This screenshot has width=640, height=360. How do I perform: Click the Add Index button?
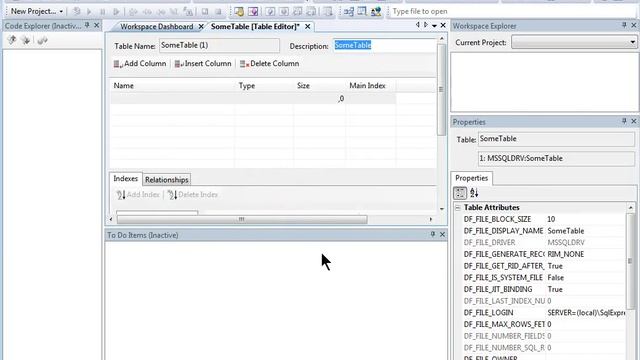click(x=138, y=195)
